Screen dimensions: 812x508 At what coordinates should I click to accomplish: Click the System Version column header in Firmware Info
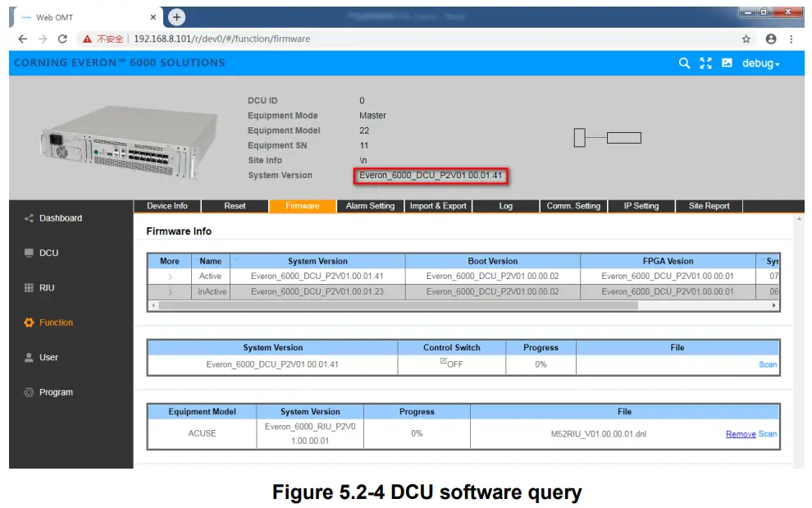(317, 261)
